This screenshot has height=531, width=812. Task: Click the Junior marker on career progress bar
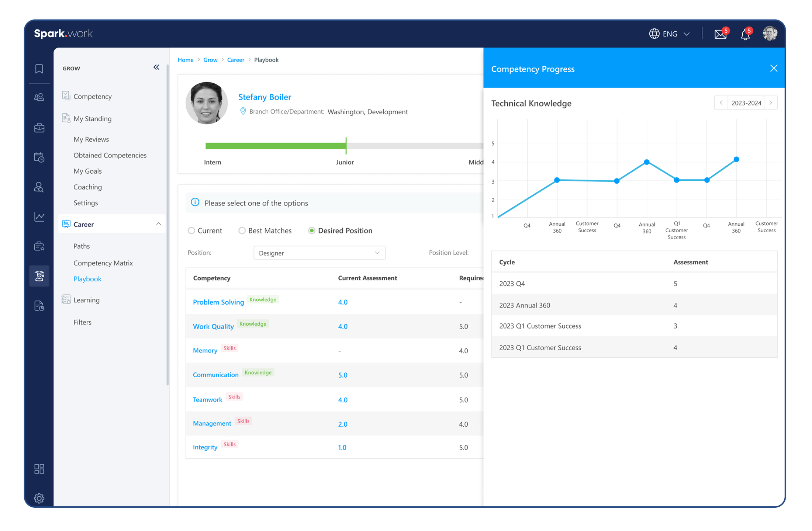[346, 146]
